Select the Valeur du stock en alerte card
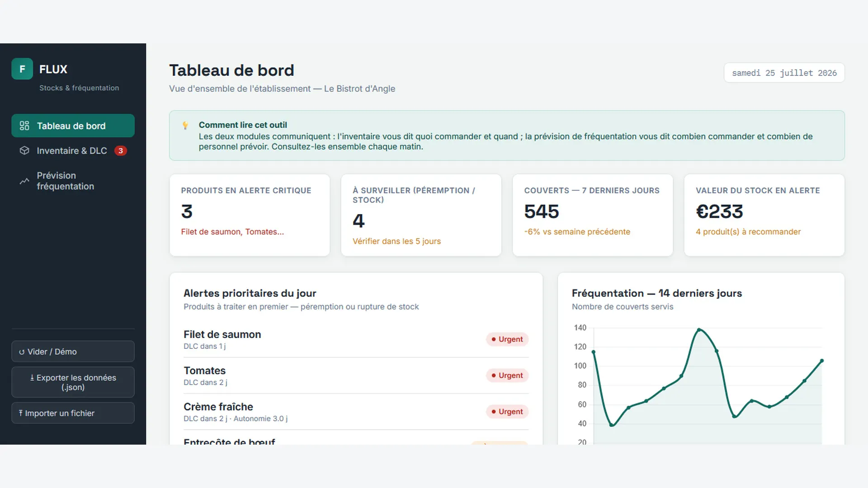 (x=764, y=215)
